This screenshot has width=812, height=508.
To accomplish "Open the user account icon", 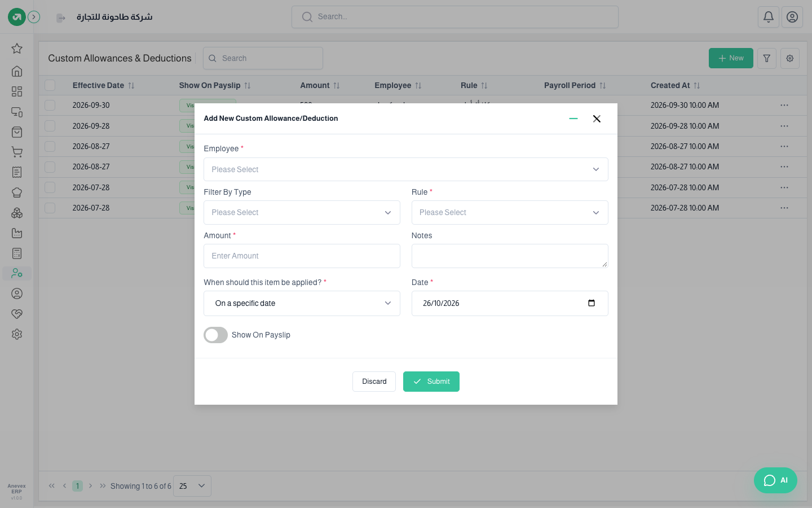I will 792,17.
